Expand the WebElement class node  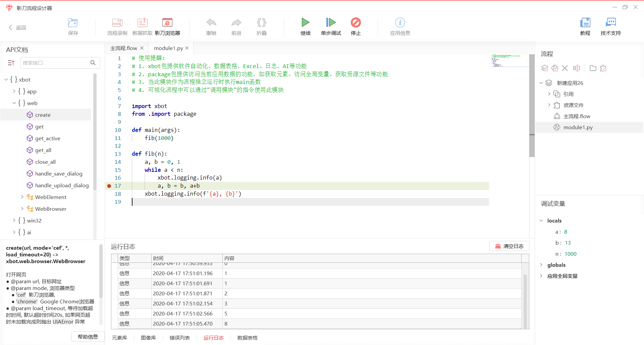[x=22, y=197]
